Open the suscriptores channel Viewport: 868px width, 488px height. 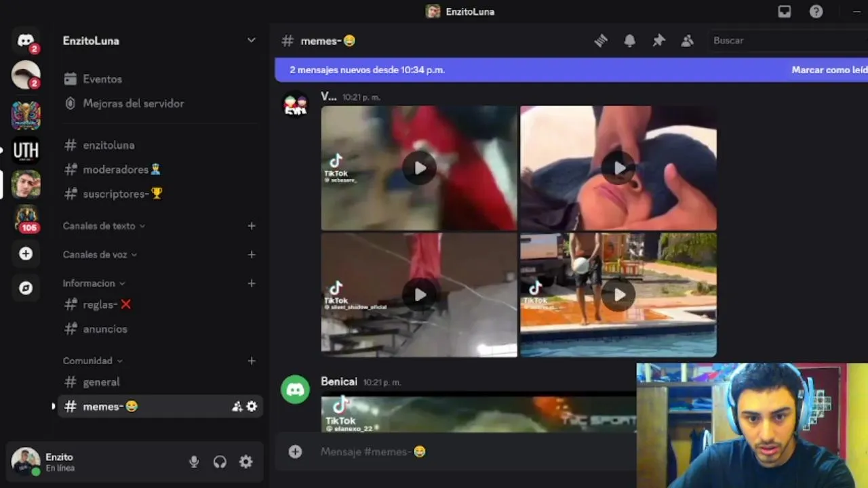click(x=160, y=194)
